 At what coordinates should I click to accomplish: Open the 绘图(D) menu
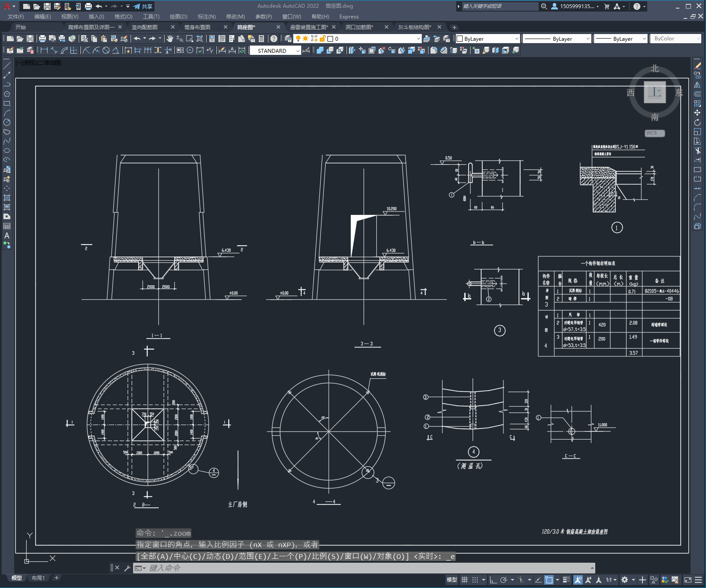pos(179,17)
